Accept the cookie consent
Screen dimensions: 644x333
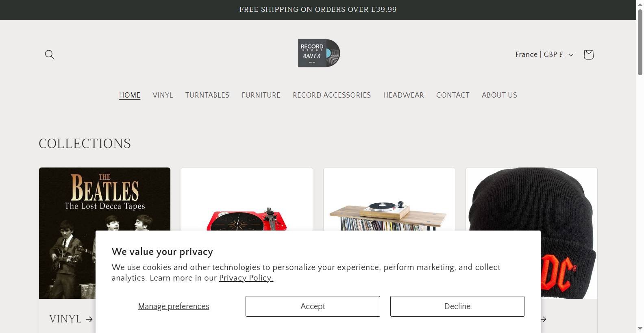tap(313, 306)
